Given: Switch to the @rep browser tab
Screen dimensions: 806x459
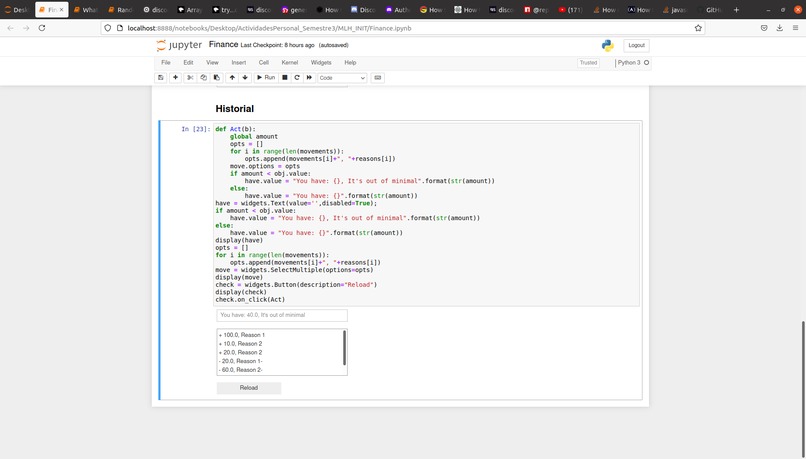Looking at the screenshot, I should 536,10.
